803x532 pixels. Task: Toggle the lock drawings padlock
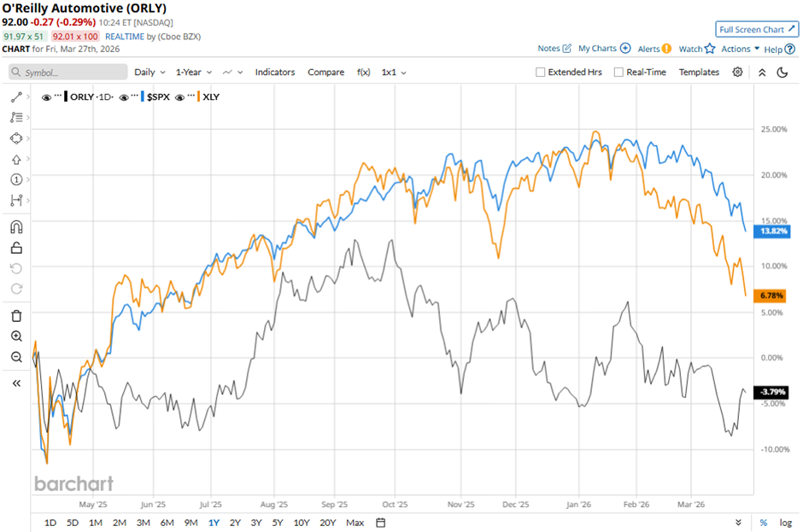pyautogui.click(x=16, y=248)
